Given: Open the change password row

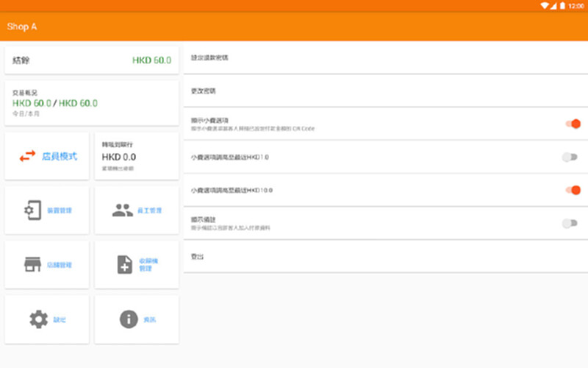Looking at the screenshot, I should click(x=386, y=91).
